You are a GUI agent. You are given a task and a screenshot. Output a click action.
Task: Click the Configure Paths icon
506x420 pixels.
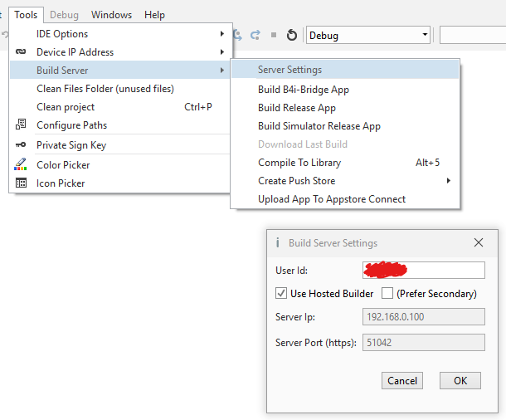21,125
